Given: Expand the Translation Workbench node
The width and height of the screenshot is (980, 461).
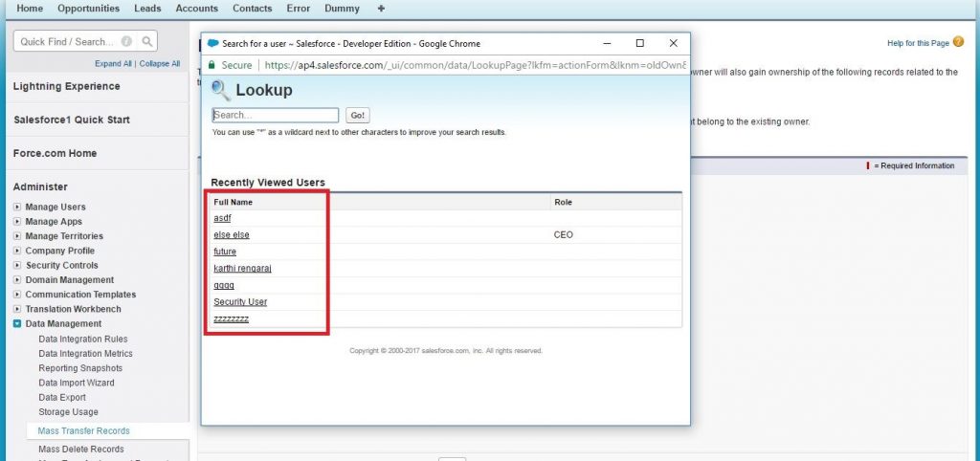Looking at the screenshot, I should click(17, 309).
